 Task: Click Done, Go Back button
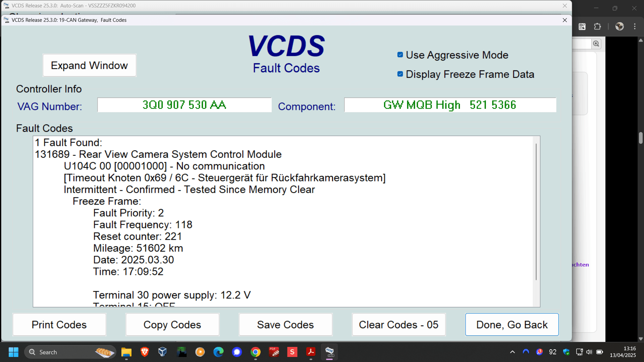coord(512,324)
